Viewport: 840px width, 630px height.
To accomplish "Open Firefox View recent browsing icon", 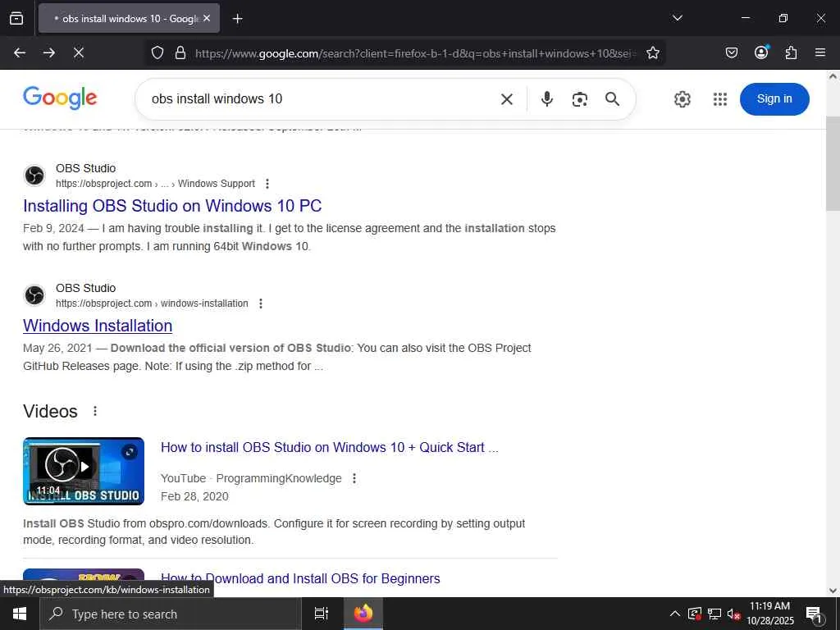I will click(16, 18).
